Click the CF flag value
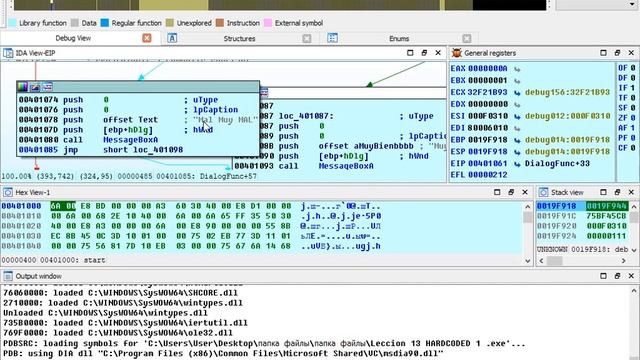640x360 pixels. point(633,147)
